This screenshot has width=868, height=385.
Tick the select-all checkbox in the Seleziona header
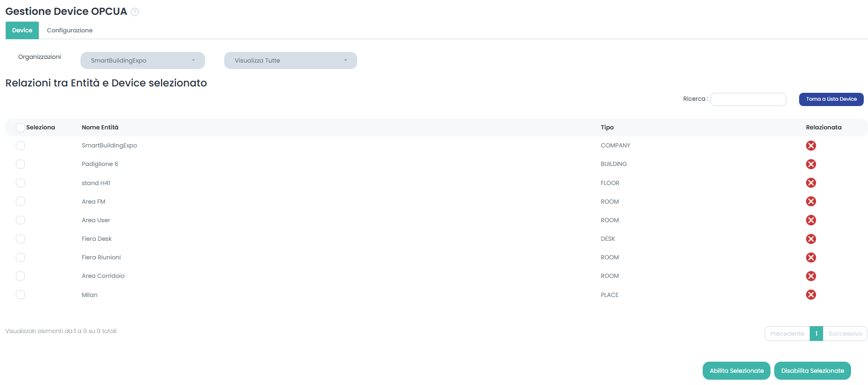click(x=20, y=128)
